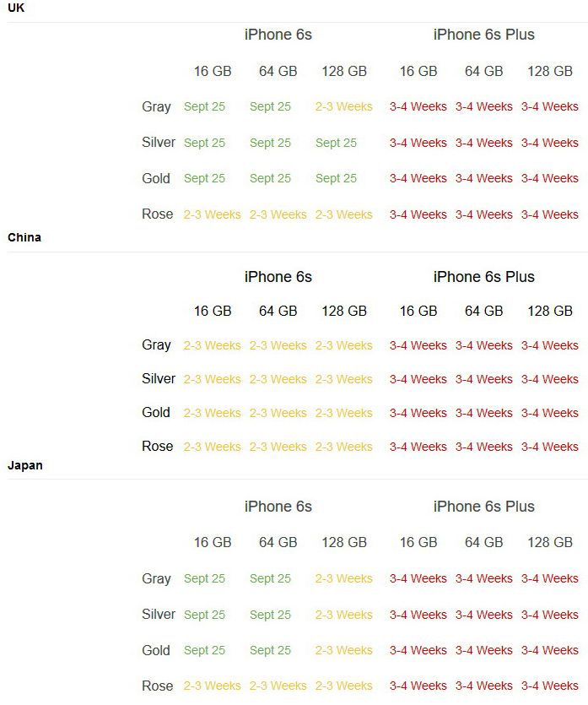Click the Gold row label in China table
The height and width of the screenshot is (705, 588).
[x=156, y=413]
